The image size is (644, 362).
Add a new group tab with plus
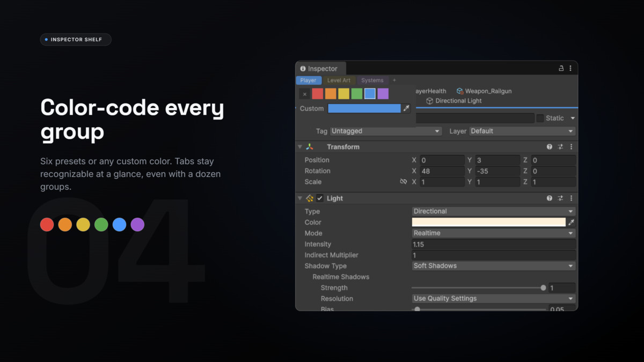394,80
